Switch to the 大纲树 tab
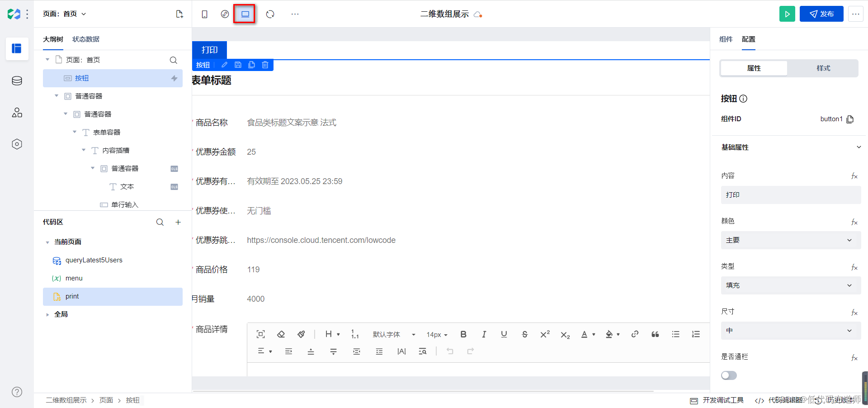This screenshot has width=868, height=408. pyautogui.click(x=53, y=39)
